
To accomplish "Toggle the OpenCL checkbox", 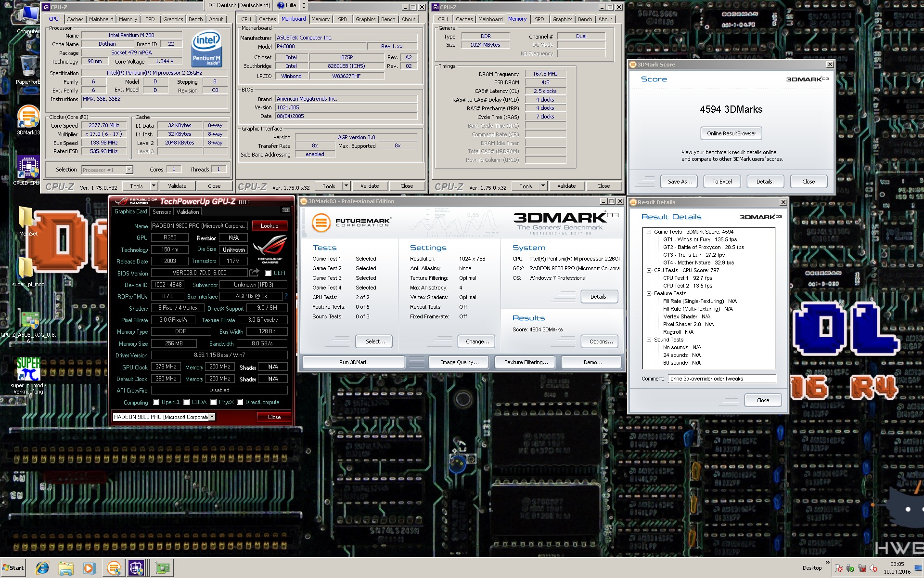I will pyautogui.click(x=156, y=402).
